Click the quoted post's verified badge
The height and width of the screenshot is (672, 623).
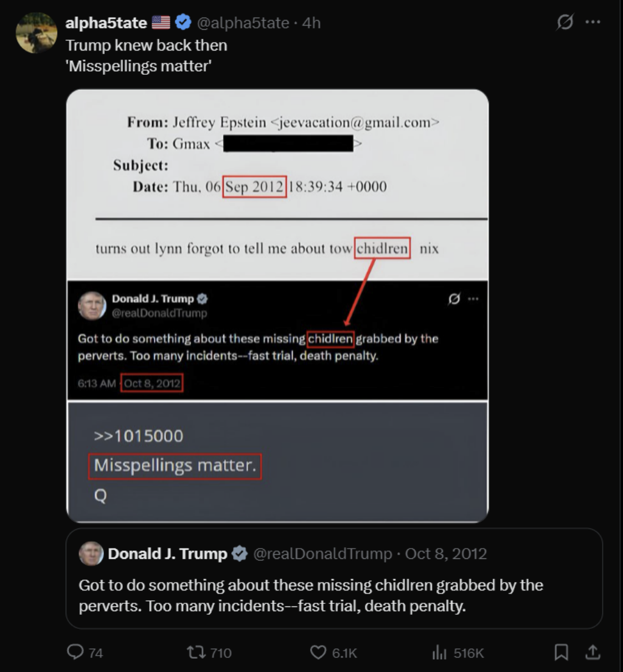240,554
